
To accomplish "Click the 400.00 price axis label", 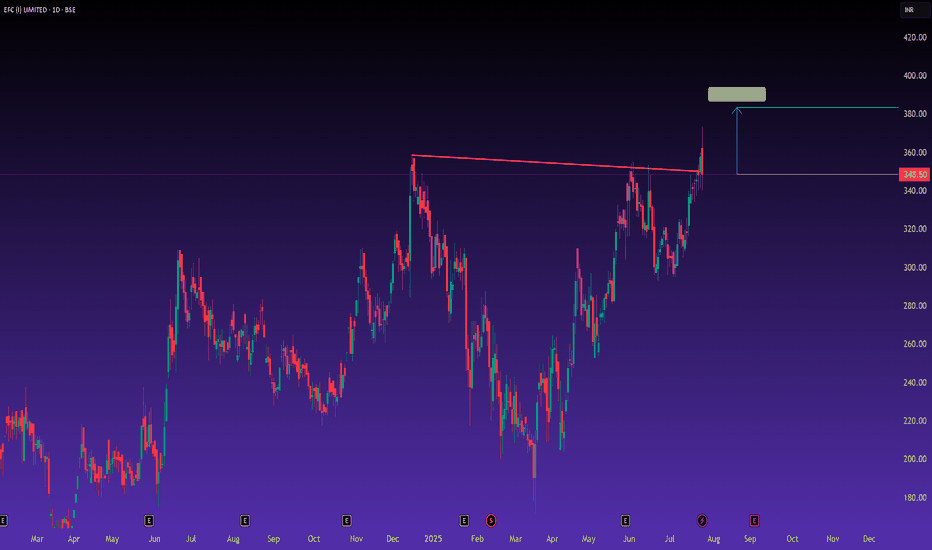I will pos(915,76).
